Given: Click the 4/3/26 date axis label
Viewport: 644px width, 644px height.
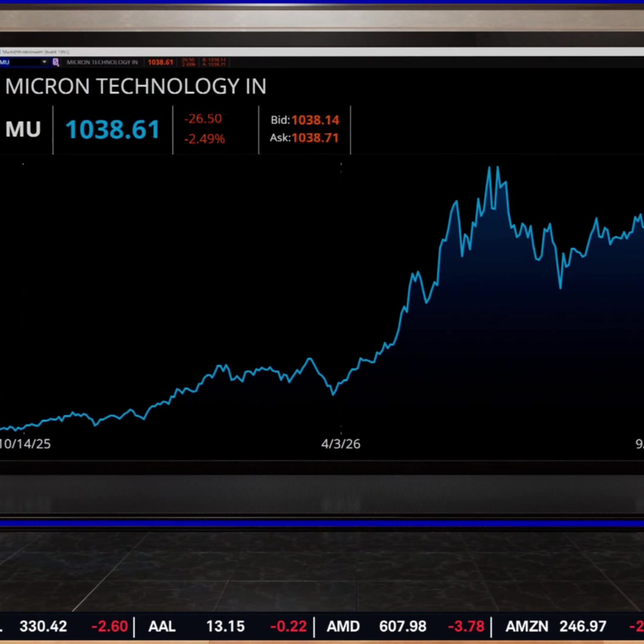Looking at the screenshot, I should pyautogui.click(x=341, y=444).
